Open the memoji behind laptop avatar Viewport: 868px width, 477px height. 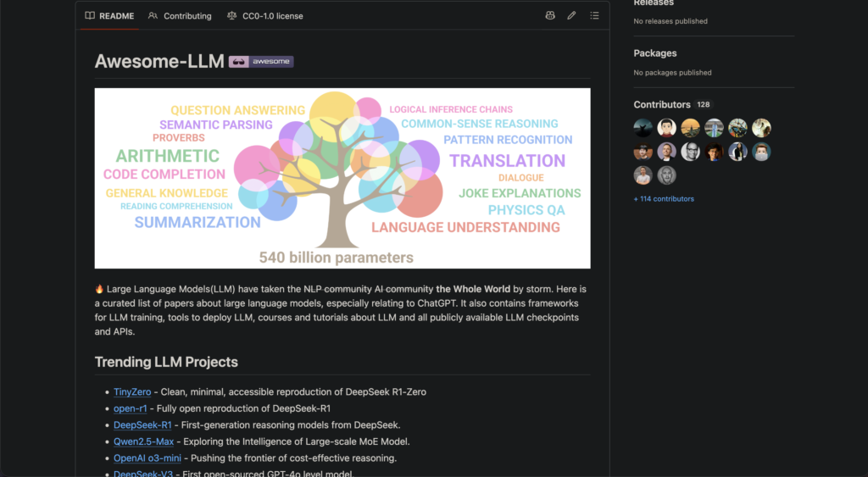pyautogui.click(x=762, y=152)
